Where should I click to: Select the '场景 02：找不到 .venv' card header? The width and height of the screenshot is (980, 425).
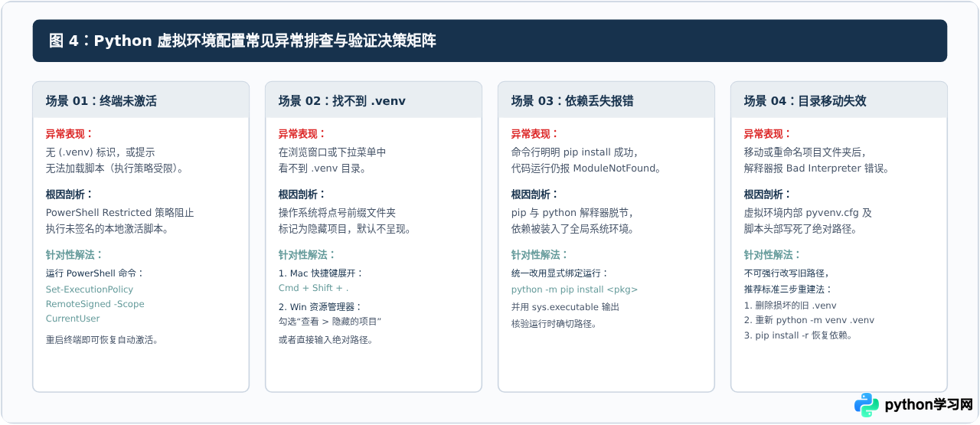374,100
